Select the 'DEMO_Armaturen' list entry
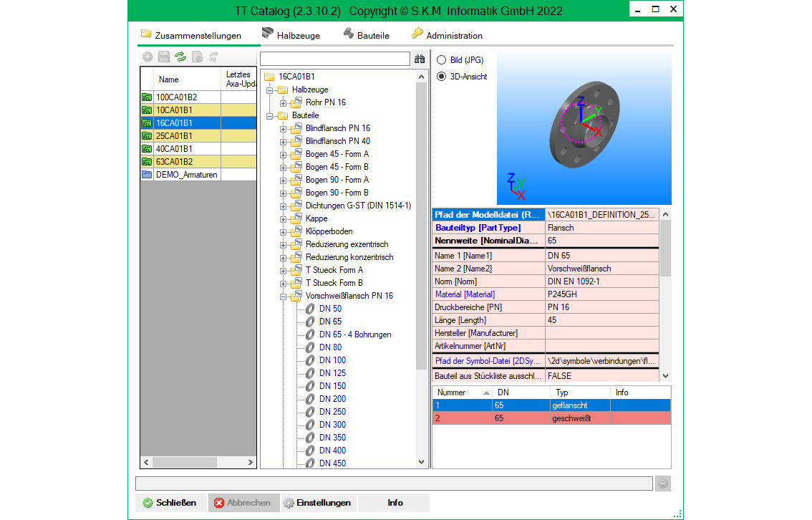812x520 pixels. point(186,175)
